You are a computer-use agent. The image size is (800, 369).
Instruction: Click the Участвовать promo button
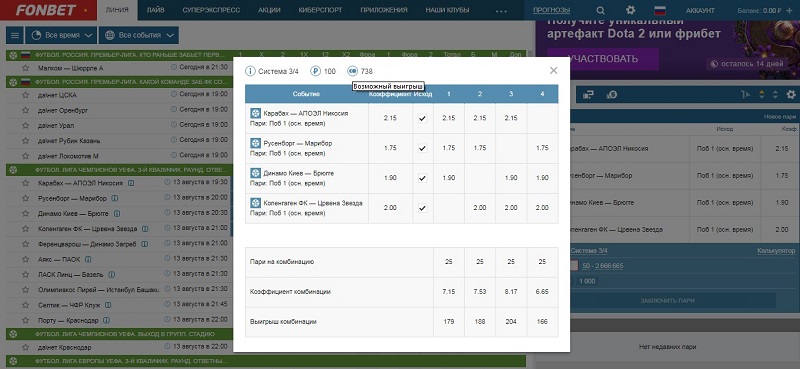(x=603, y=59)
